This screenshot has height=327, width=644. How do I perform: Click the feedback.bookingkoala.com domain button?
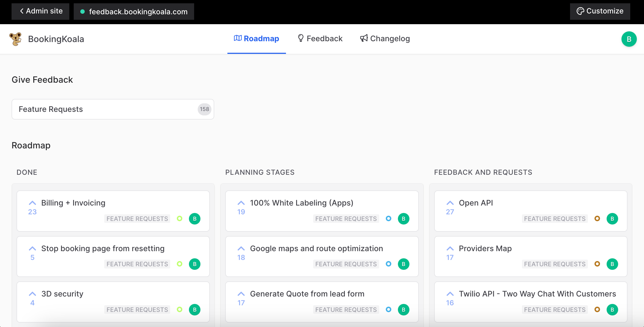(x=134, y=12)
